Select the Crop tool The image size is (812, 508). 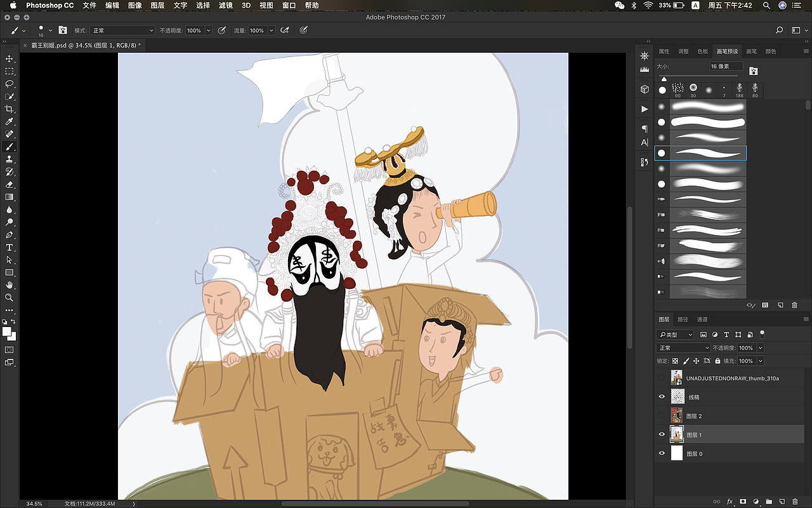[10, 109]
